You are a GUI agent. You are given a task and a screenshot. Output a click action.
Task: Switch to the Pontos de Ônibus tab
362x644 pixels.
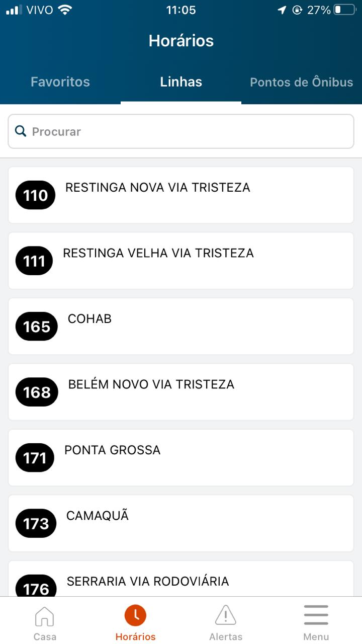tap(301, 82)
